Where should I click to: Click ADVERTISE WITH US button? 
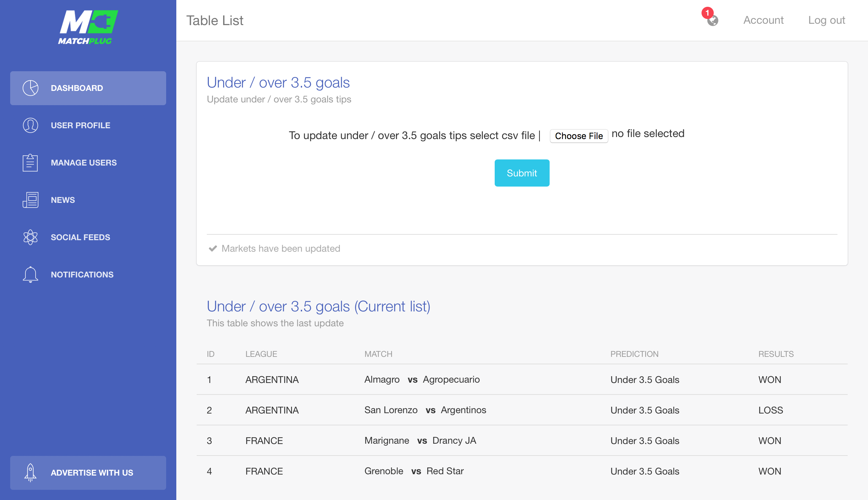pyautogui.click(x=88, y=473)
